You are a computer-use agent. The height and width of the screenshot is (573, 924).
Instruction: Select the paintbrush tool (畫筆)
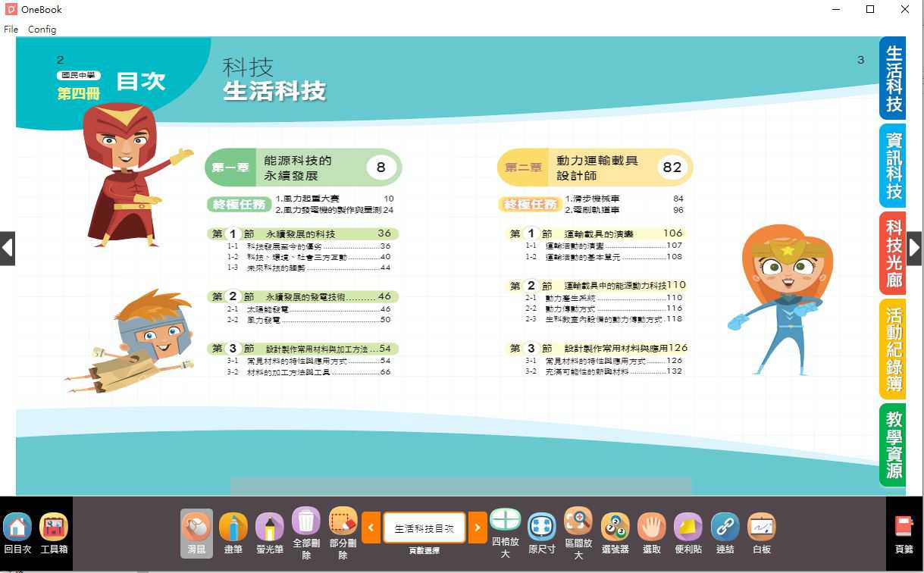[233, 534]
